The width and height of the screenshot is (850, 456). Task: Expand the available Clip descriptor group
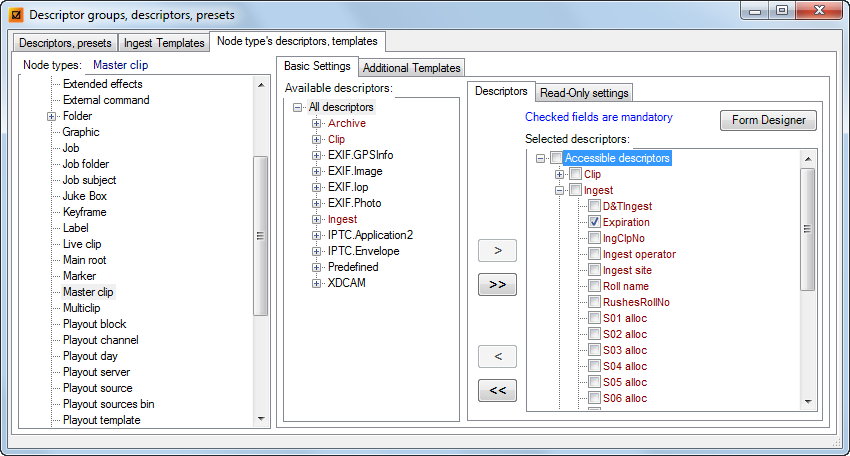317,139
